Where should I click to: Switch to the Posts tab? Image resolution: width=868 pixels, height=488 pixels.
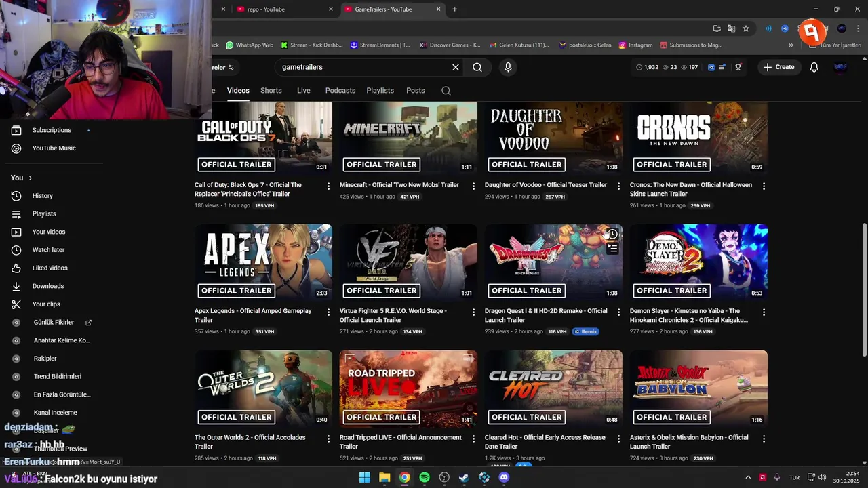point(416,91)
